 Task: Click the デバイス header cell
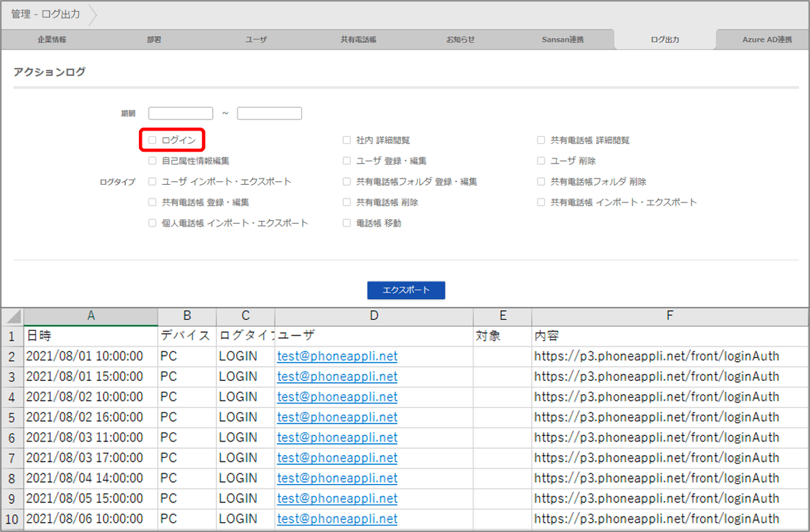tap(187, 337)
